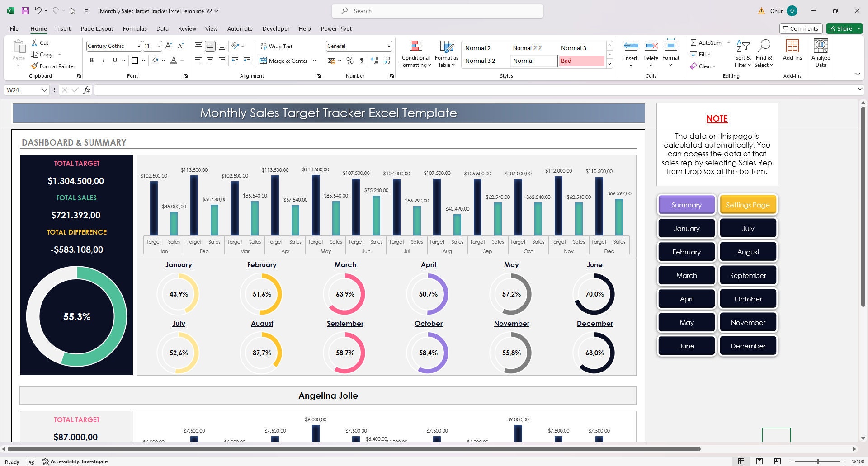Expand the Fill Color options arrow
The image size is (868, 466).
[x=164, y=60]
